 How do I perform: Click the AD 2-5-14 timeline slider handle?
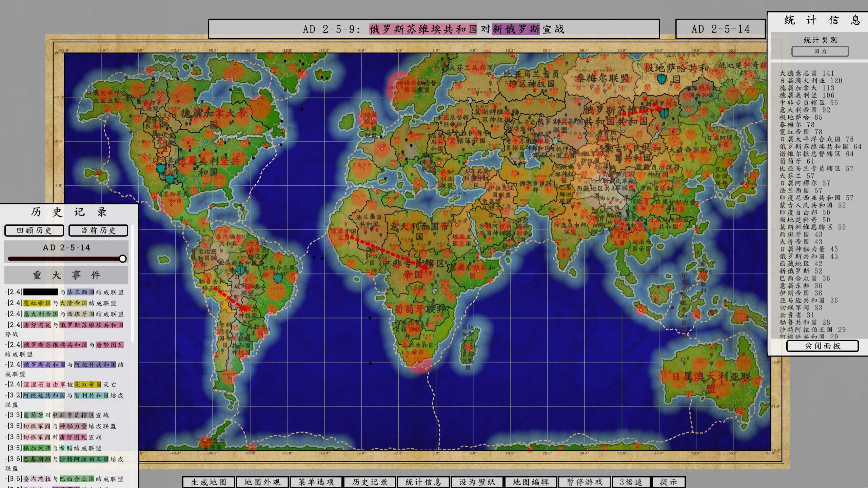[x=123, y=259]
